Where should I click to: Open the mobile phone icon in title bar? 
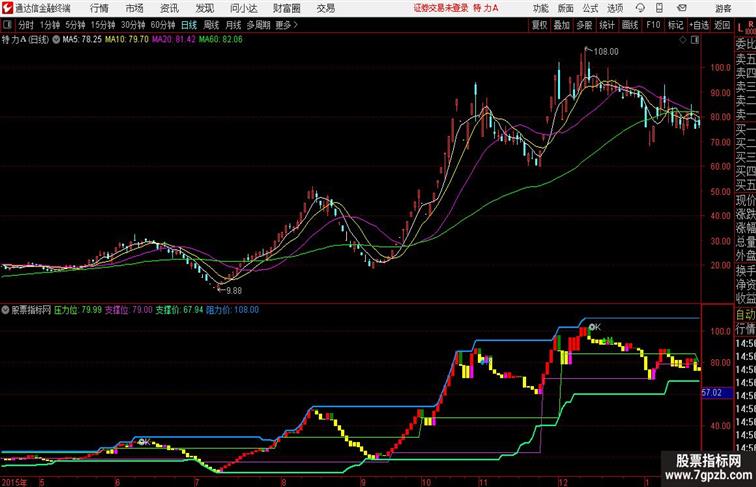click(x=659, y=8)
